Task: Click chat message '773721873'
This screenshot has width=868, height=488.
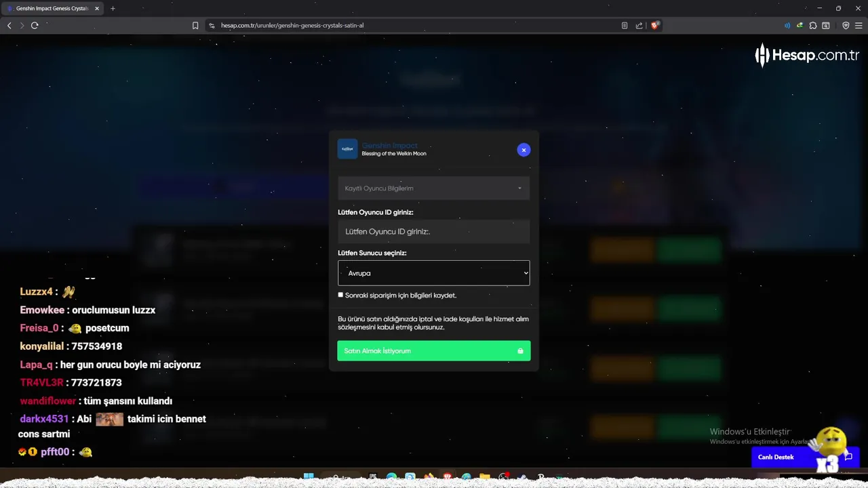Action: click(x=96, y=383)
